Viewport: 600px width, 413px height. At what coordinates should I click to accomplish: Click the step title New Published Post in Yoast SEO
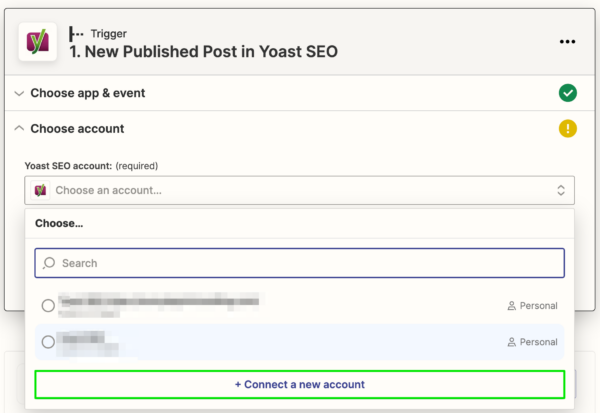(x=204, y=52)
